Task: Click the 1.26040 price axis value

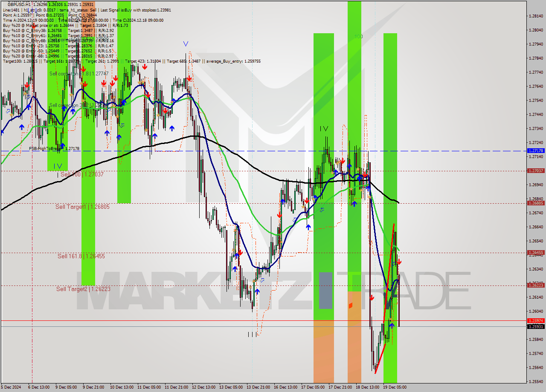Action: tap(536, 311)
